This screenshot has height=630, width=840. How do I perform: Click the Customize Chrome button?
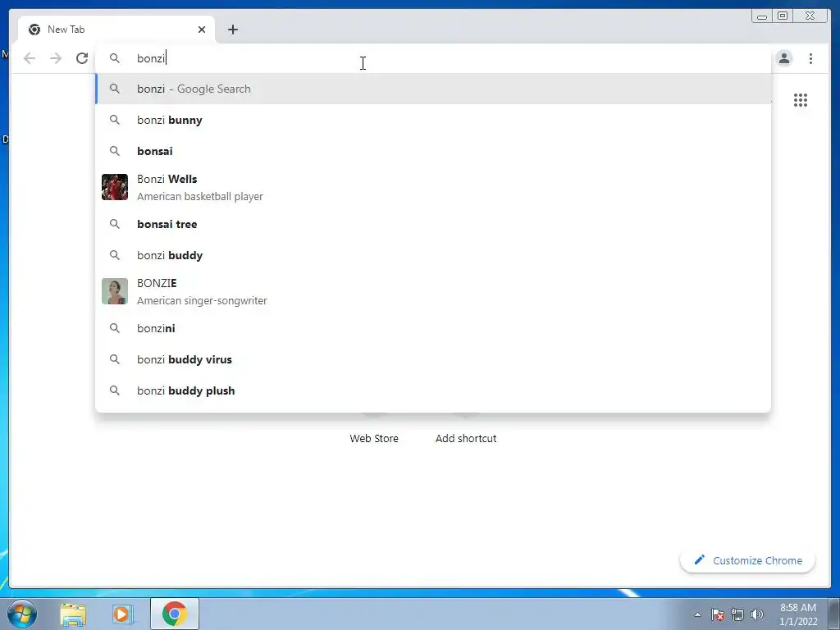[748, 560]
